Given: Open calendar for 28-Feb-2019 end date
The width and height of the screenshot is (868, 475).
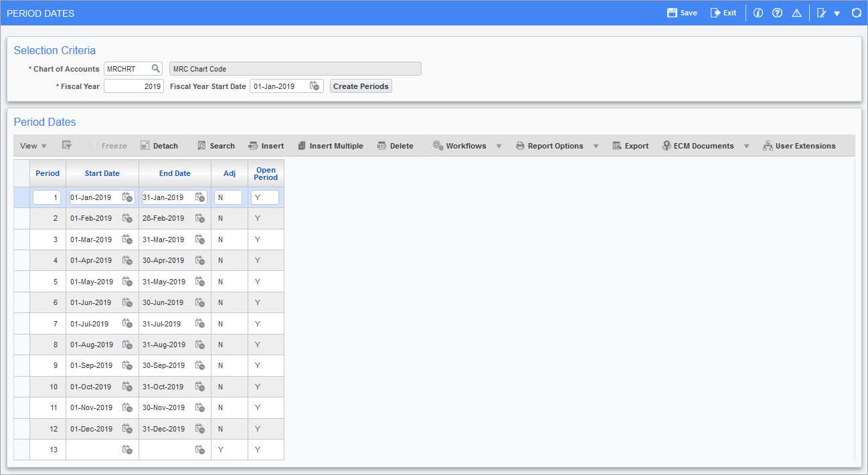Looking at the screenshot, I should [x=199, y=218].
